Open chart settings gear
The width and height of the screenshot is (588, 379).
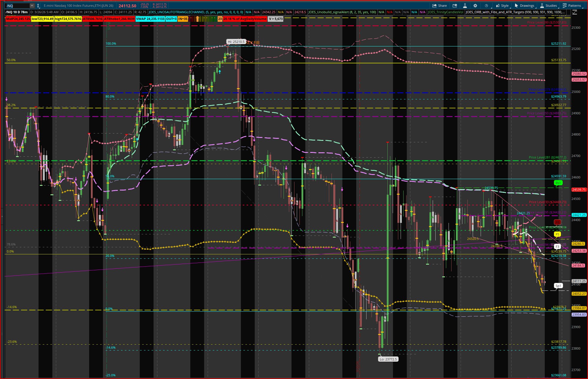pos(475,6)
